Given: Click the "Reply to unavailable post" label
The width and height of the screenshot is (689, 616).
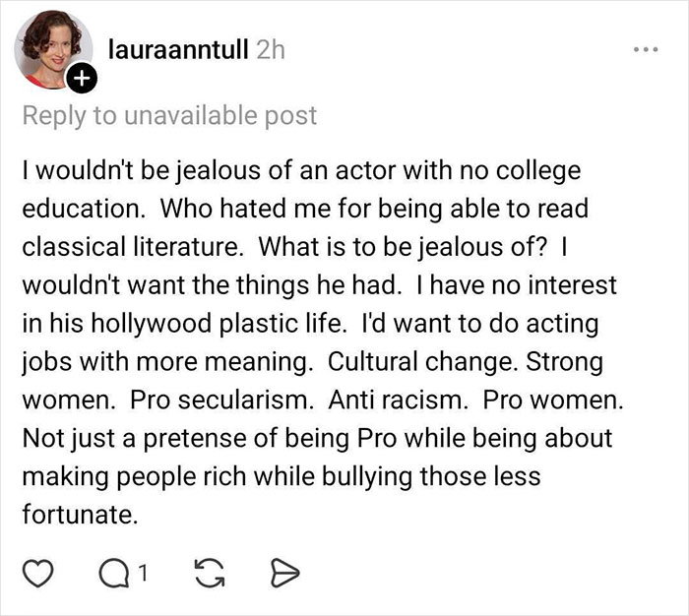Looking at the screenshot, I should [x=170, y=115].
